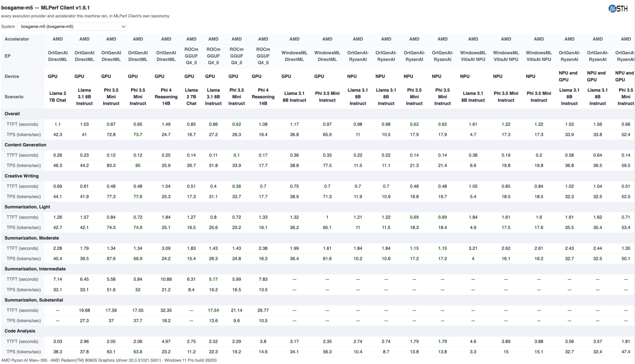Click the hardware and driver footer line
Image resolution: width=635 pixels, height=364 pixels.
coord(109,360)
